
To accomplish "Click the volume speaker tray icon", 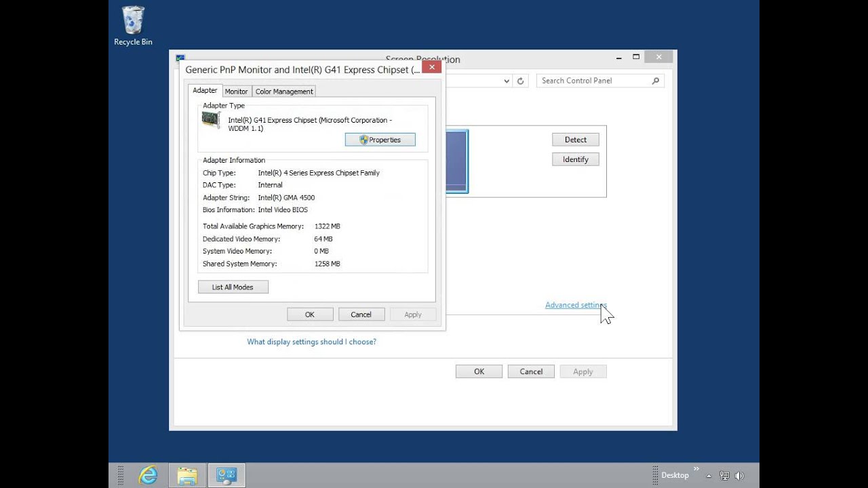I will tap(739, 476).
